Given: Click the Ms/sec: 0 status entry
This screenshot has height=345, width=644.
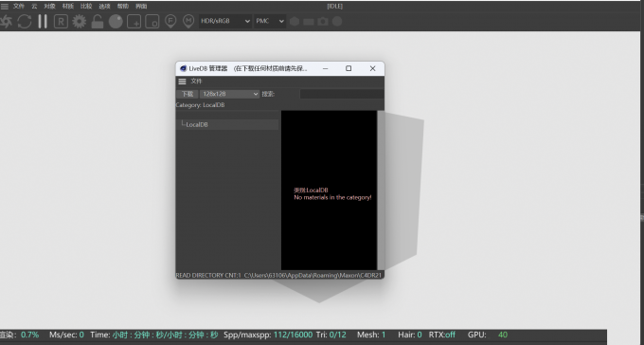Looking at the screenshot, I should click(66, 335).
